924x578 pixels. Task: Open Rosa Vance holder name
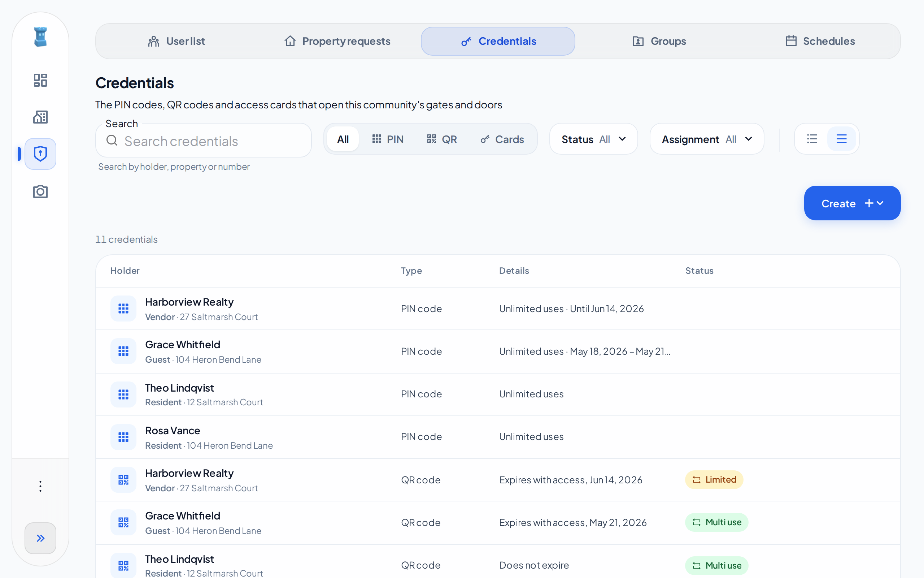[173, 431]
